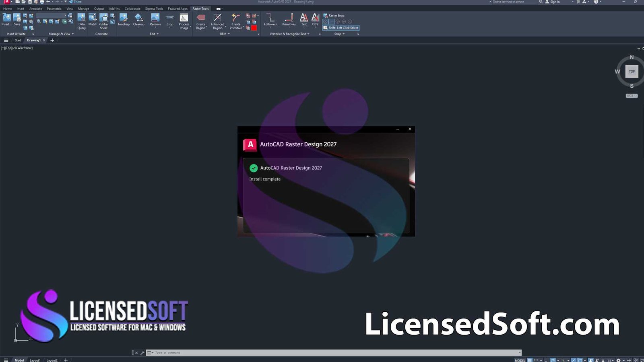This screenshot has width=644, height=362.
Task: Enable Shift+Left Click Select
Action: tap(341, 28)
